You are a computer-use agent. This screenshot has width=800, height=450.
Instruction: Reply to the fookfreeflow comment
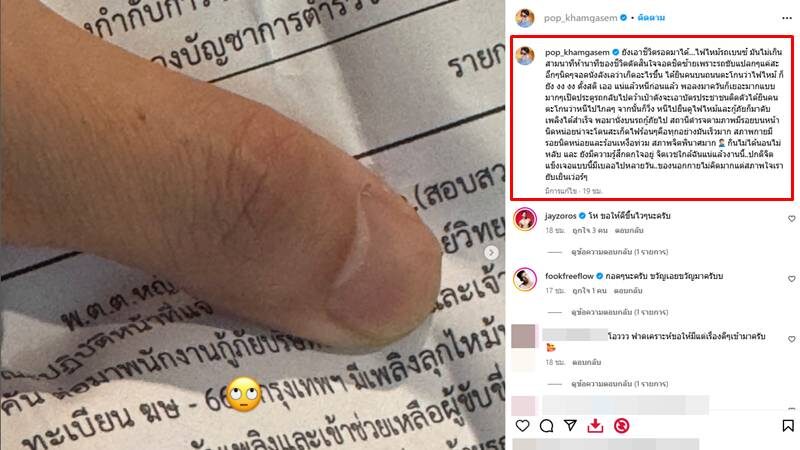coord(628,291)
